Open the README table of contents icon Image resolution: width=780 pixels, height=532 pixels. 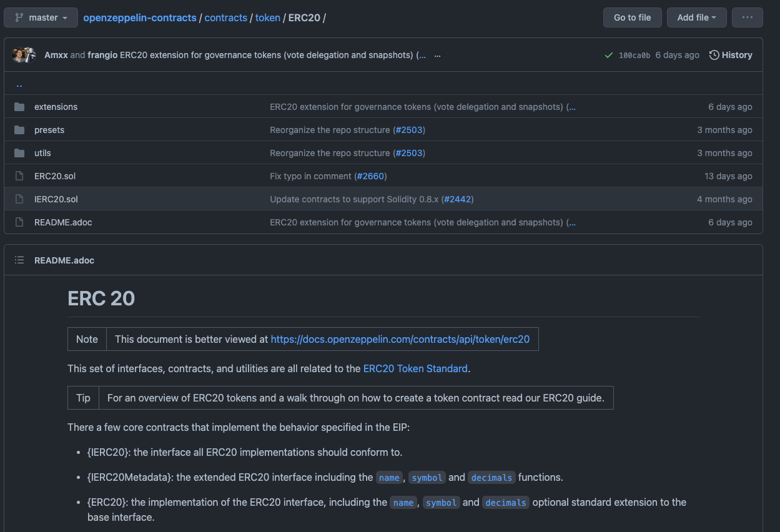tap(19, 260)
